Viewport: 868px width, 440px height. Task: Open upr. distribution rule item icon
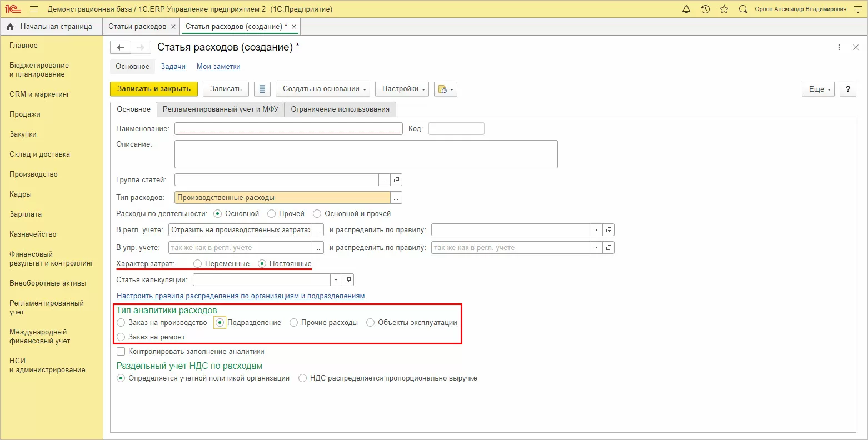609,248
